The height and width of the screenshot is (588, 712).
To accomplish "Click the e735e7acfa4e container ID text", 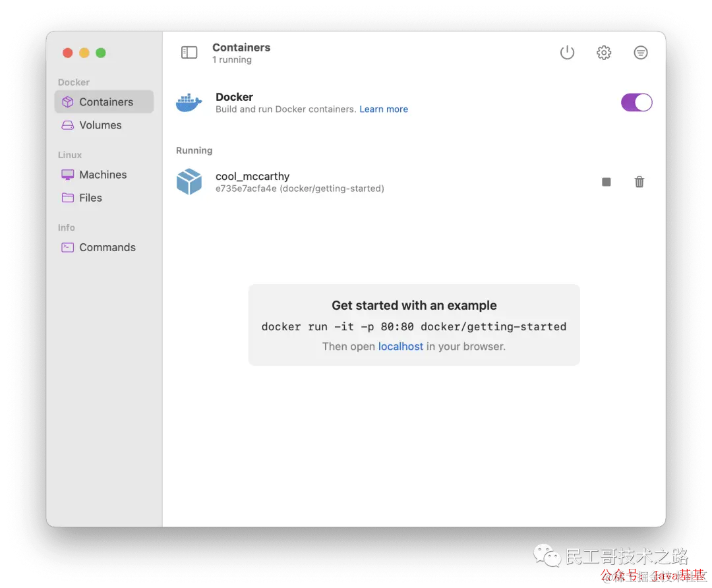I will 246,189.
